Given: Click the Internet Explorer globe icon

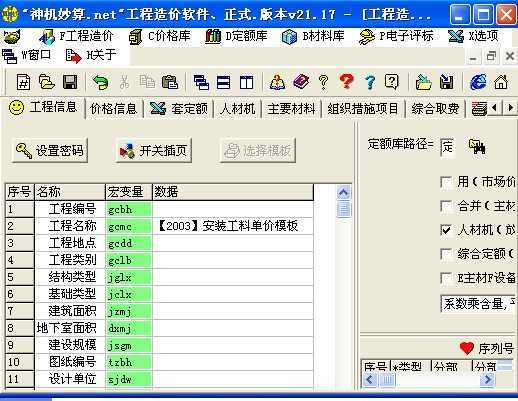Looking at the screenshot, I should tap(478, 82).
